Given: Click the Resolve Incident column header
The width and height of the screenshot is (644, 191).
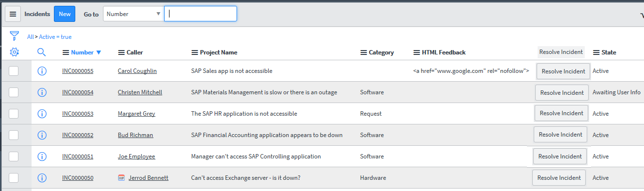Looking at the screenshot, I should (x=561, y=52).
